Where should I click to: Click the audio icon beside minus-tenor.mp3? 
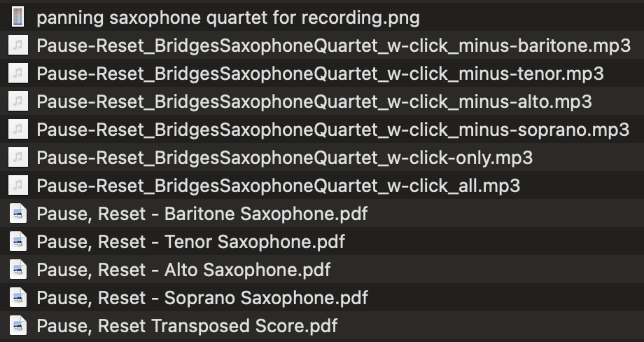point(18,74)
